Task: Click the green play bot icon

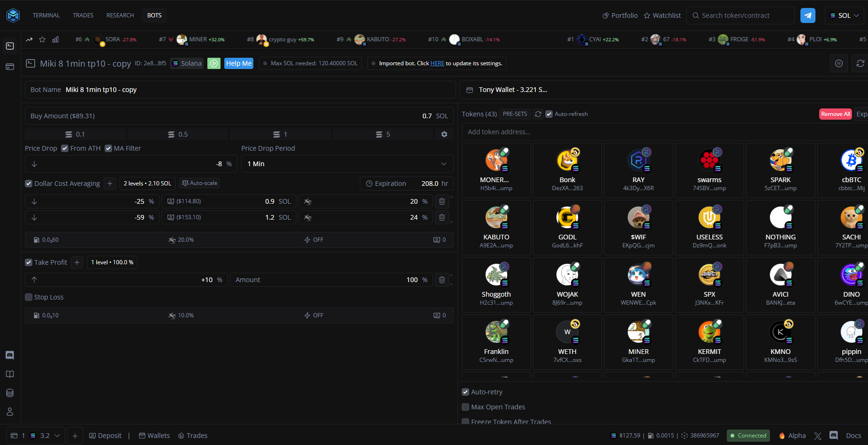Action: click(x=214, y=63)
